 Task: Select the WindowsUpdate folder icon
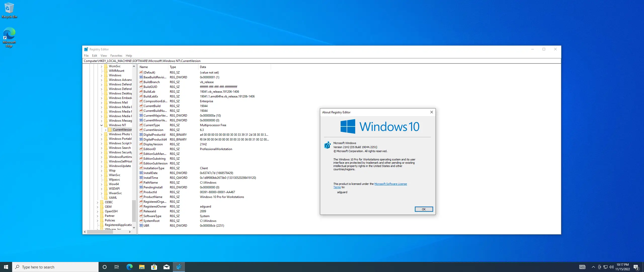[x=106, y=166]
